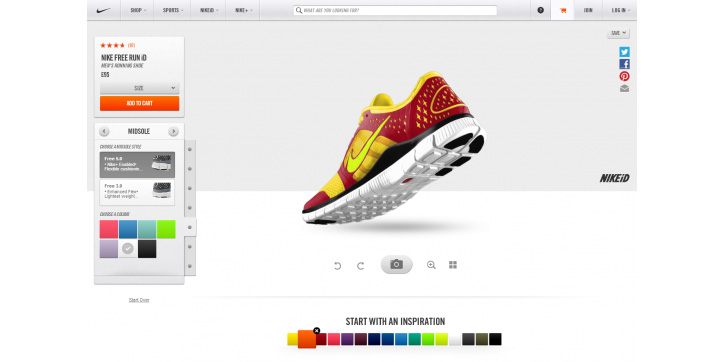
Task: Pick the checked white midsole colour
Action: pyautogui.click(x=128, y=249)
